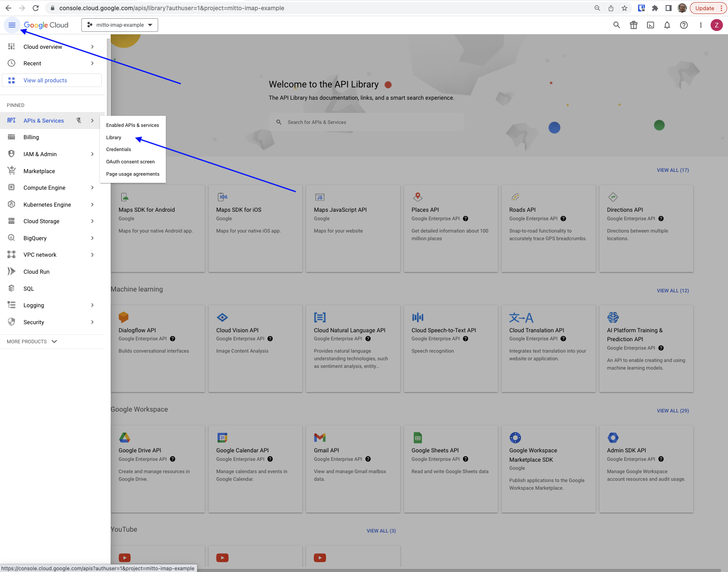
Task: Expand BigQuery submenu chevron
Action: [x=92, y=238]
